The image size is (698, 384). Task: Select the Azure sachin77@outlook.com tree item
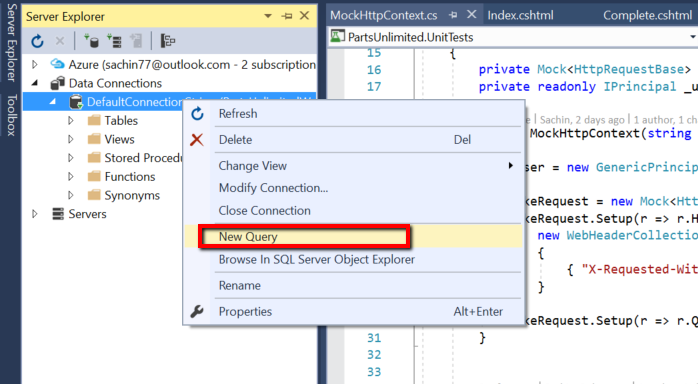(x=192, y=65)
